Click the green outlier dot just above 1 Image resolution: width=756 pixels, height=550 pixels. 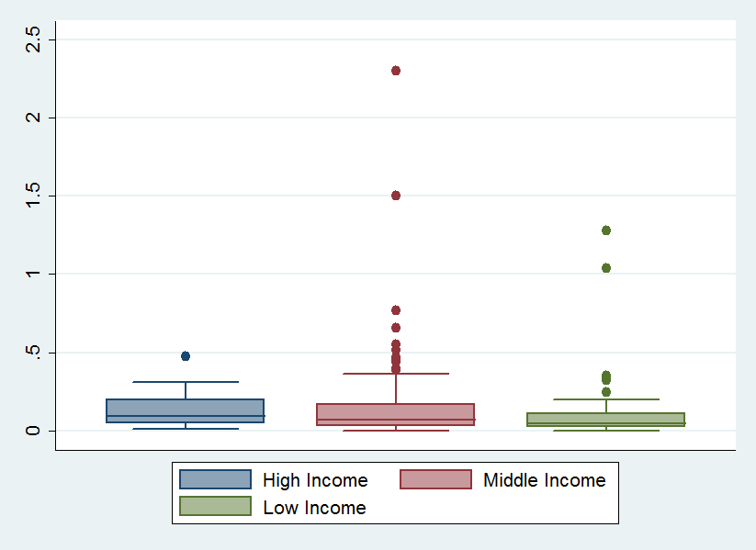point(606,268)
